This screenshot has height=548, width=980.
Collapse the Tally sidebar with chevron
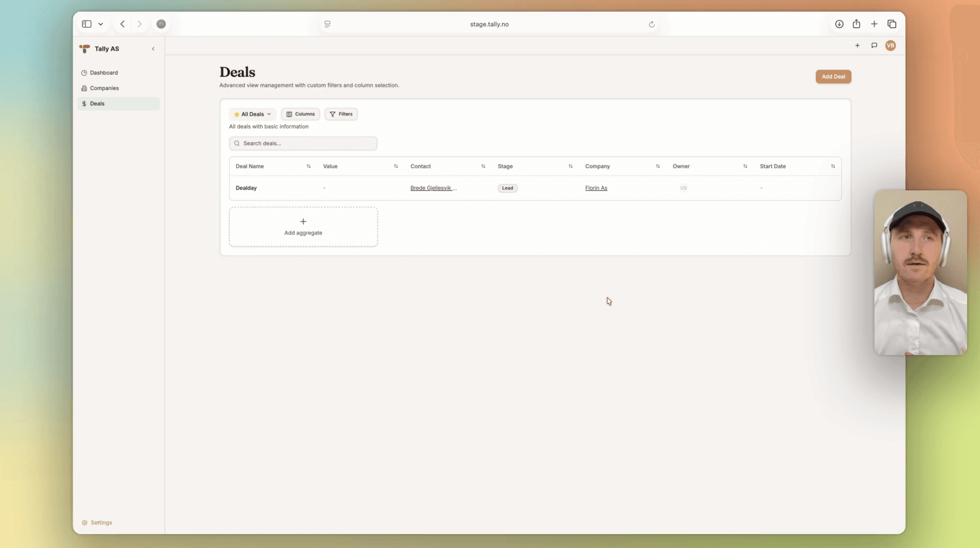point(153,49)
